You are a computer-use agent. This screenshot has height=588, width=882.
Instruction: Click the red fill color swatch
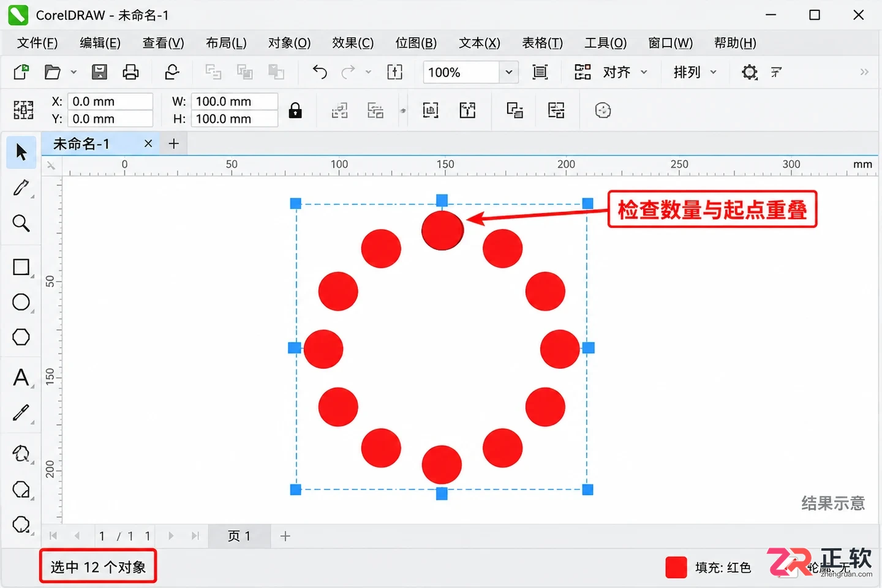(676, 567)
